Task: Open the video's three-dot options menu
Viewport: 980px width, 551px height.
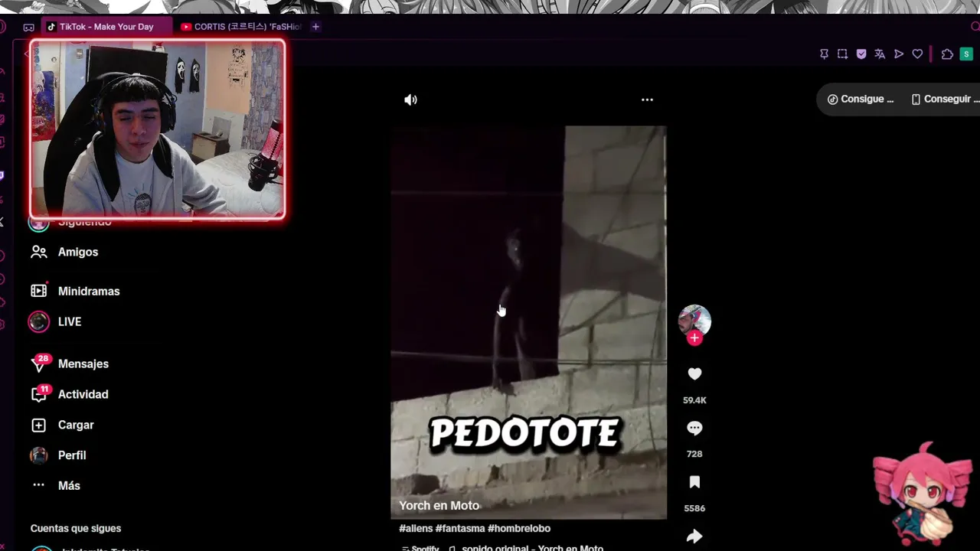Action: [x=647, y=99]
